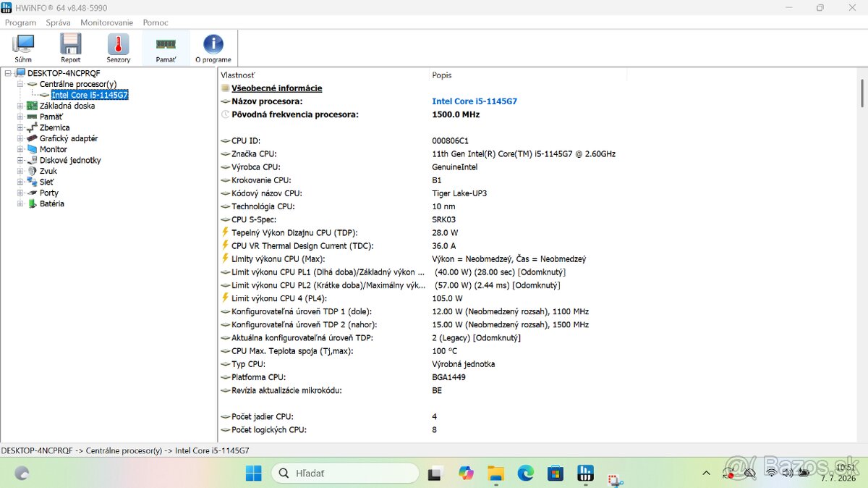Click the Windows Start button on taskbar
This screenshot has height=488, width=868.
pos(254,474)
